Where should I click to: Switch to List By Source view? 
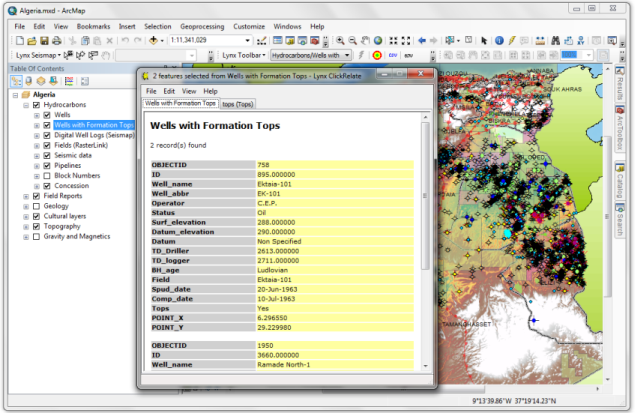point(28,81)
